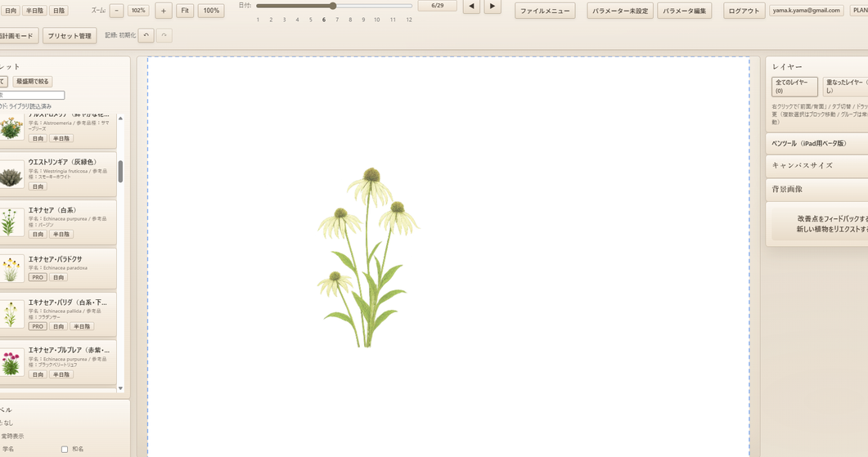Click month 9 on date scale
868x457 pixels.
[363, 20]
